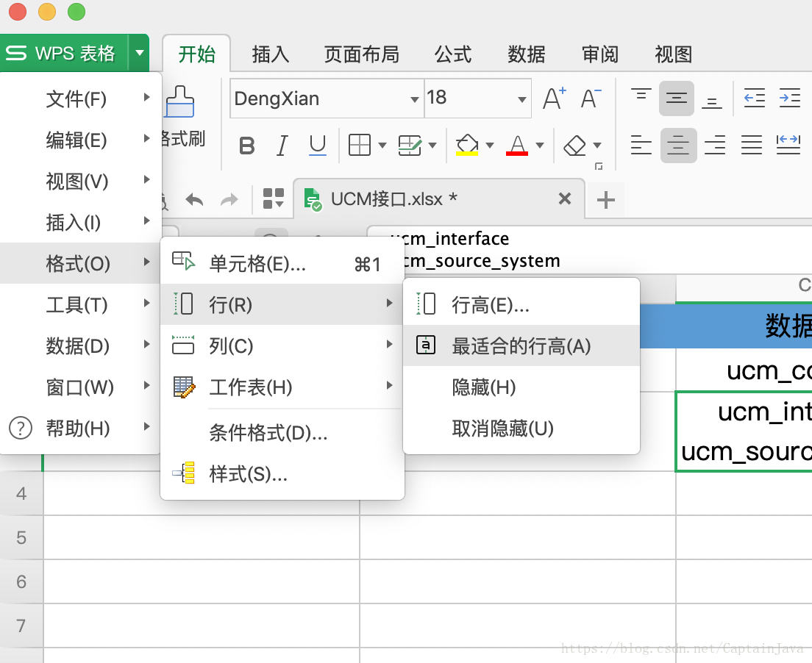Viewport: 812px width, 663px height.
Task: Choose 取消隐藏(U) in row submenu
Action: click(521, 428)
